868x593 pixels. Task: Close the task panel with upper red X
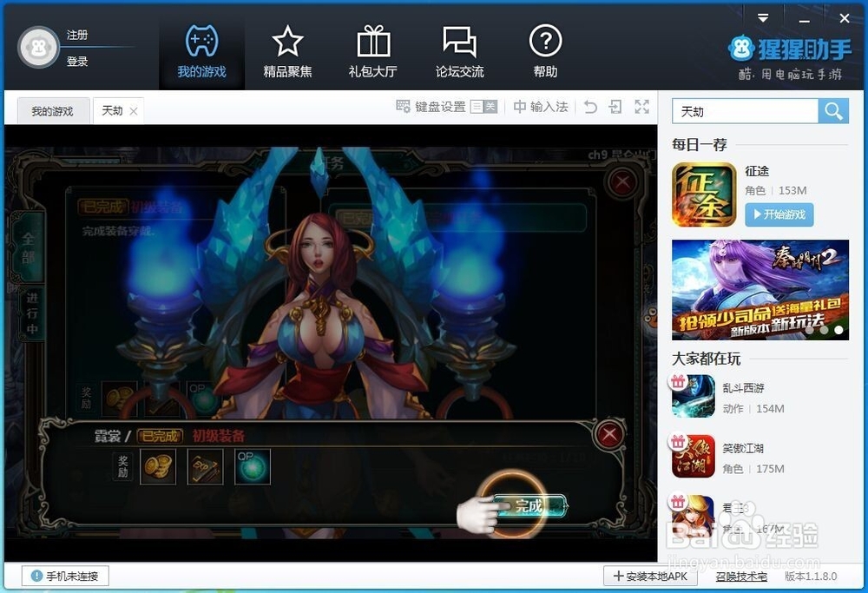622,181
